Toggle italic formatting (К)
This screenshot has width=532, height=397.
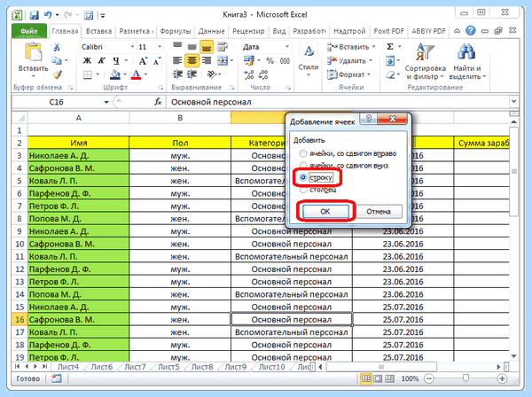click(x=101, y=60)
